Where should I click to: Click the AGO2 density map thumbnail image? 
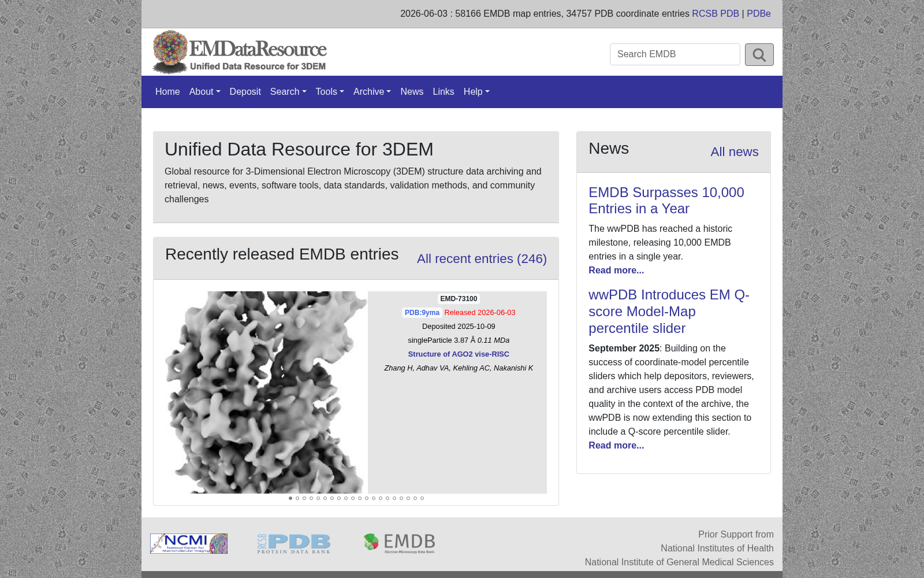click(266, 392)
